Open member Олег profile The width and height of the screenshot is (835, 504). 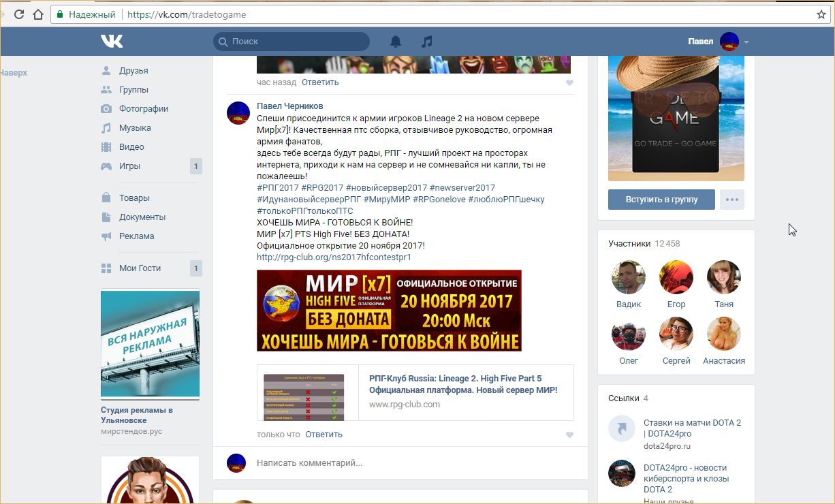pos(629,341)
